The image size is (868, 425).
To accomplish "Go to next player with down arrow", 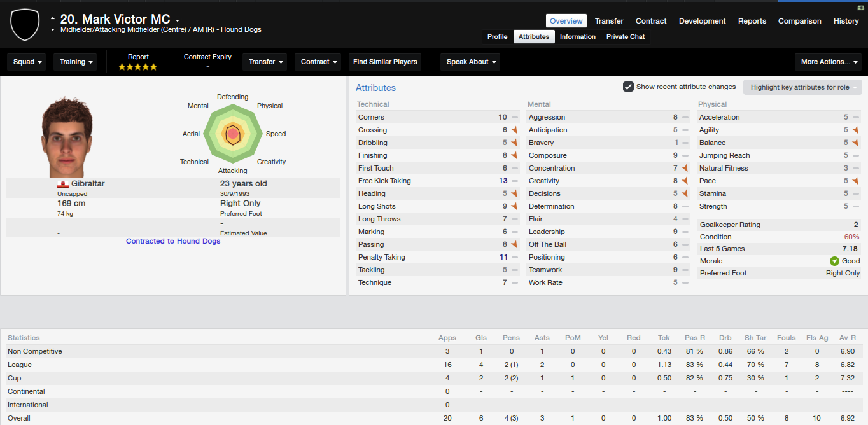I will pyautogui.click(x=53, y=30).
